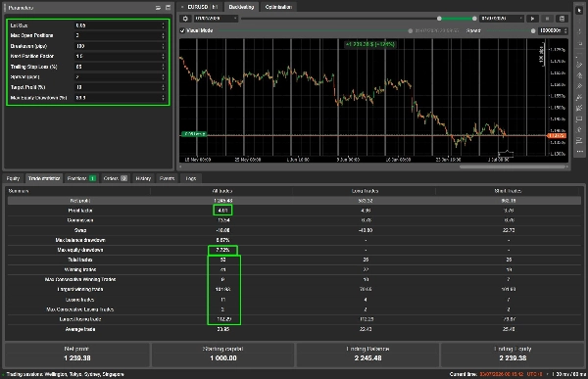Click the Trading sessions status text

[65, 374]
